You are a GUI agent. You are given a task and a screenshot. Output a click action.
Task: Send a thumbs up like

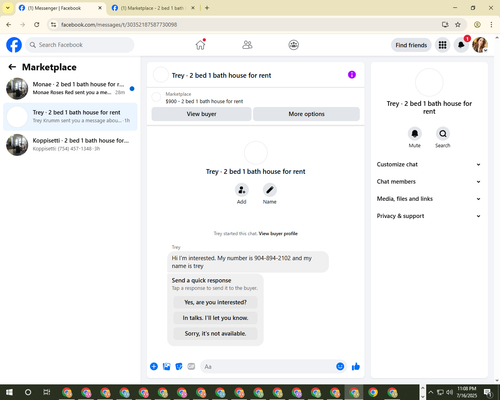click(x=356, y=366)
